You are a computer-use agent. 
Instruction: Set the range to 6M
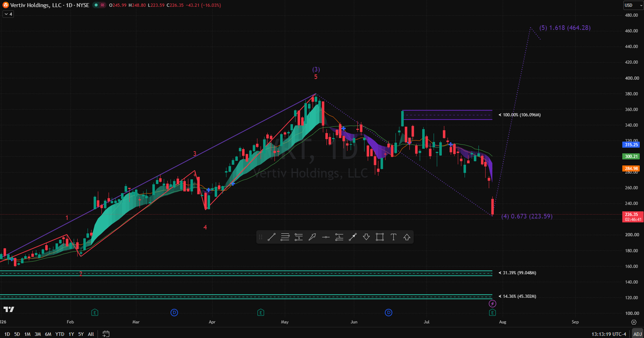coord(48,334)
